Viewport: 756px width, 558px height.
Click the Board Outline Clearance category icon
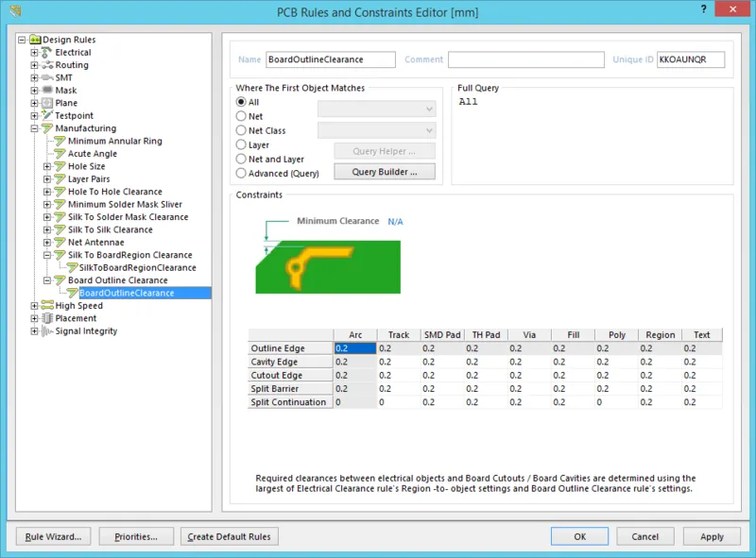[x=60, y=280]
